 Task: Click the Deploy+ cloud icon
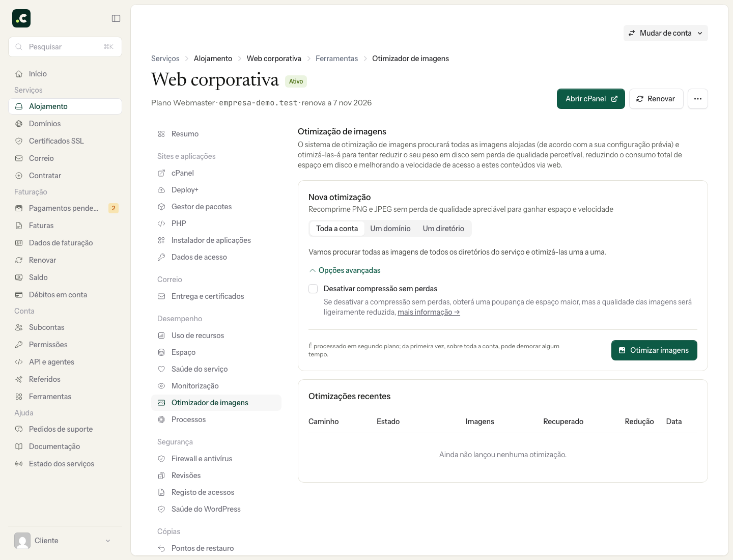coord(161,190)
